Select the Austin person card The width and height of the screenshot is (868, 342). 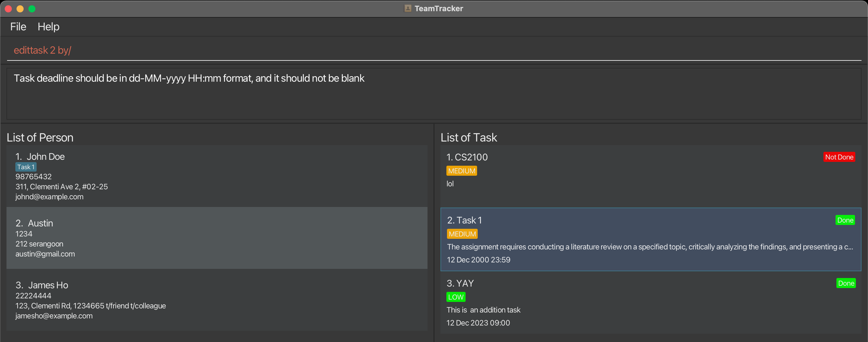pyautogui.click(x=216, y=238)
